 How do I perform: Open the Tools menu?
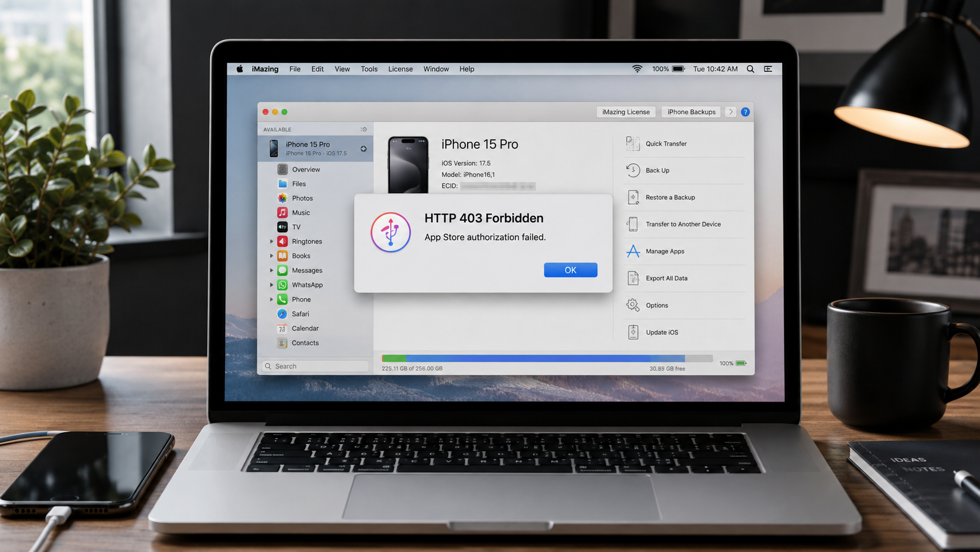tap(369, 69)
